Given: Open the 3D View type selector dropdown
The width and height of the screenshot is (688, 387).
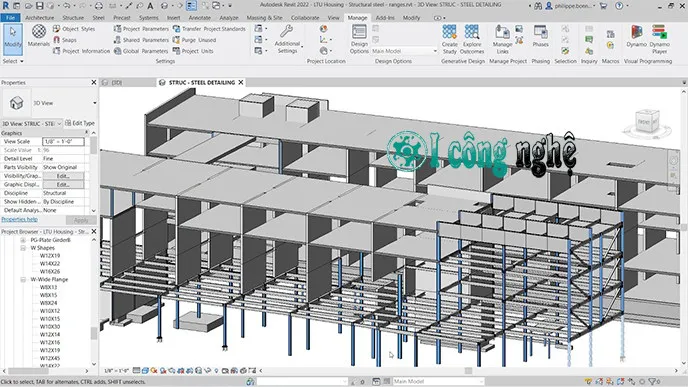Looking at the screenshot, I should tap(94, 103).
